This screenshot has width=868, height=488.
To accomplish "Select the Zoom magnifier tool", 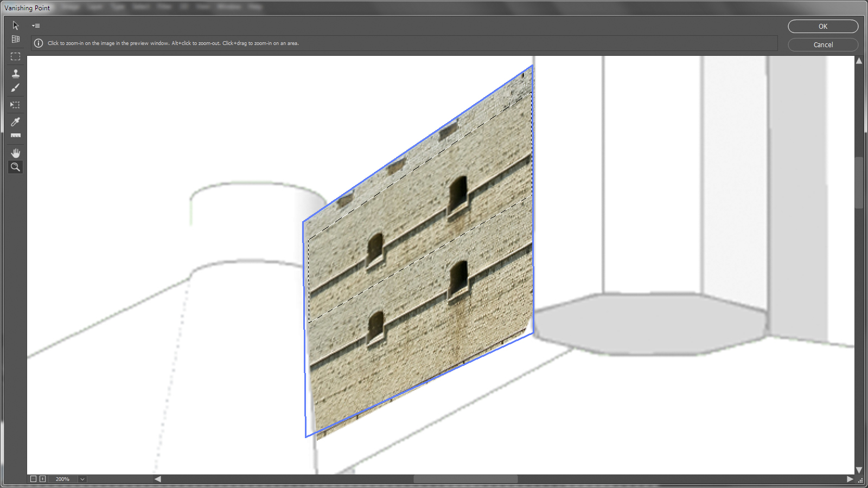I will (15, 167).
